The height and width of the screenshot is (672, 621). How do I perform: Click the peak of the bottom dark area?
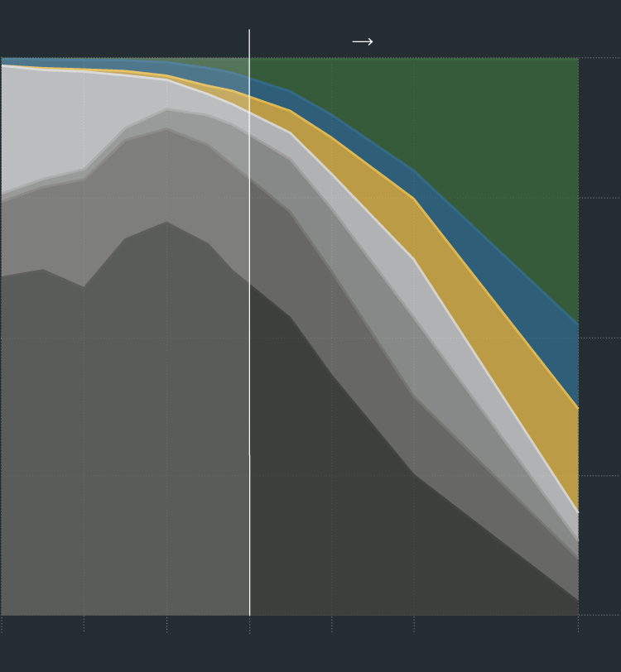coord(166,223)
